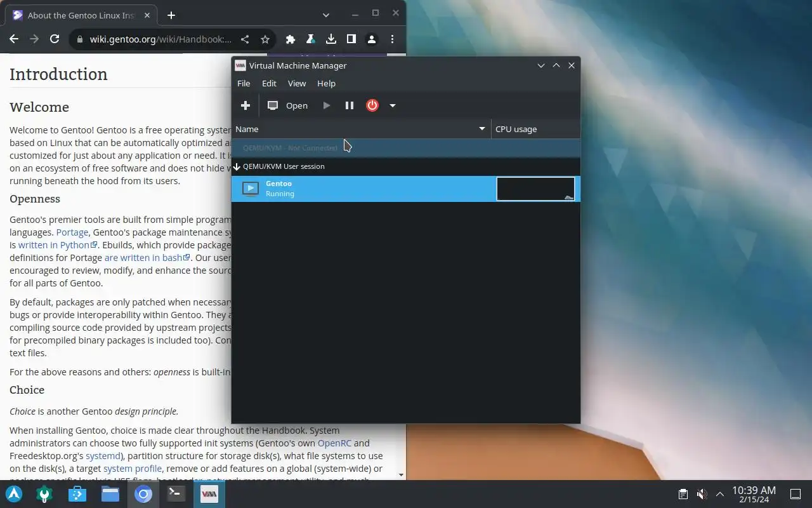Open the volume tray icon
The height and width of the screenshot is (508, 812).
pyautogui.click(x=702, y=494)
